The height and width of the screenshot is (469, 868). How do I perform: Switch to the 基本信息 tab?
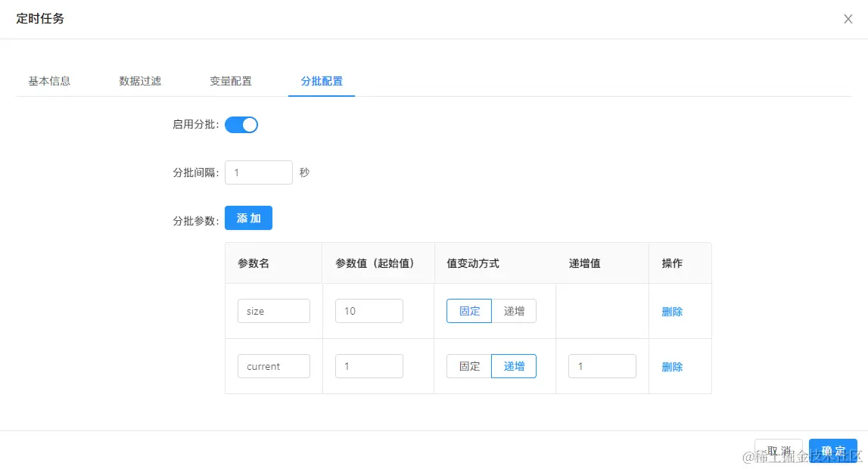coord(49,81)
